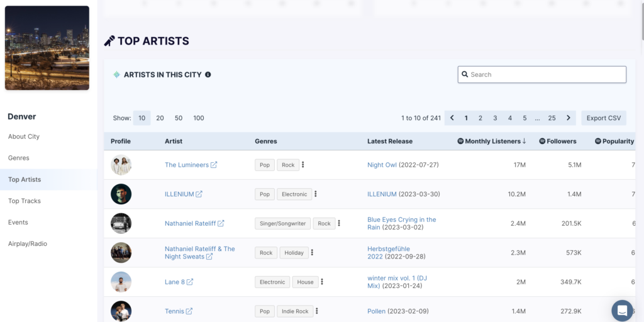Click Lane 8 profile picture
The image size is (644, 322).
[121, 282]
